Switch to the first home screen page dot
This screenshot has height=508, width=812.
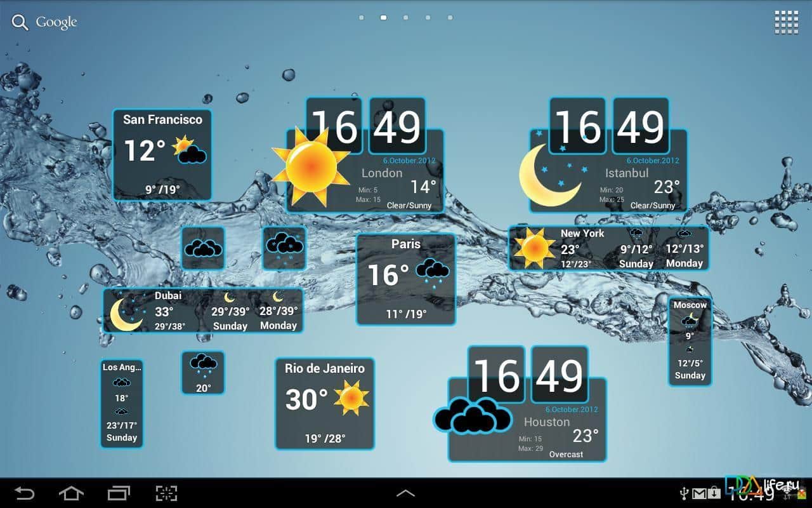click(362, 18)
